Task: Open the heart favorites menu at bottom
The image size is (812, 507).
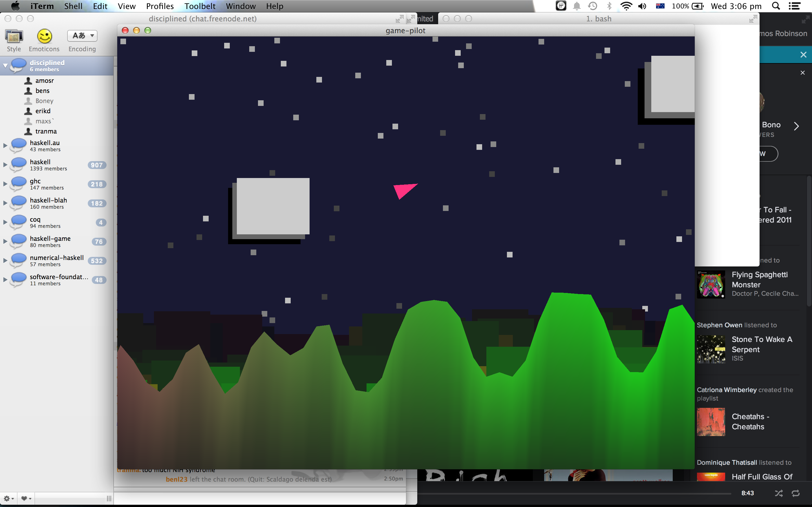Action: click(26, 499)
